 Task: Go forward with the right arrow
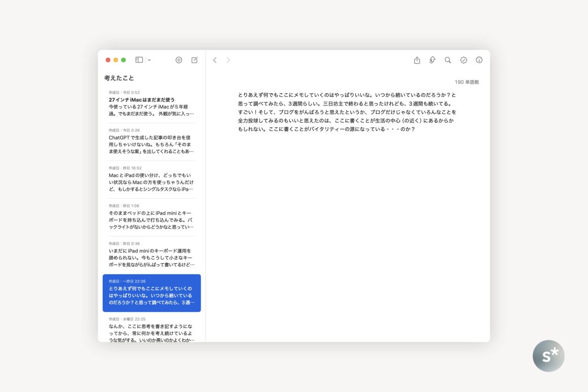pyautogui.click(x=228, y=60)
